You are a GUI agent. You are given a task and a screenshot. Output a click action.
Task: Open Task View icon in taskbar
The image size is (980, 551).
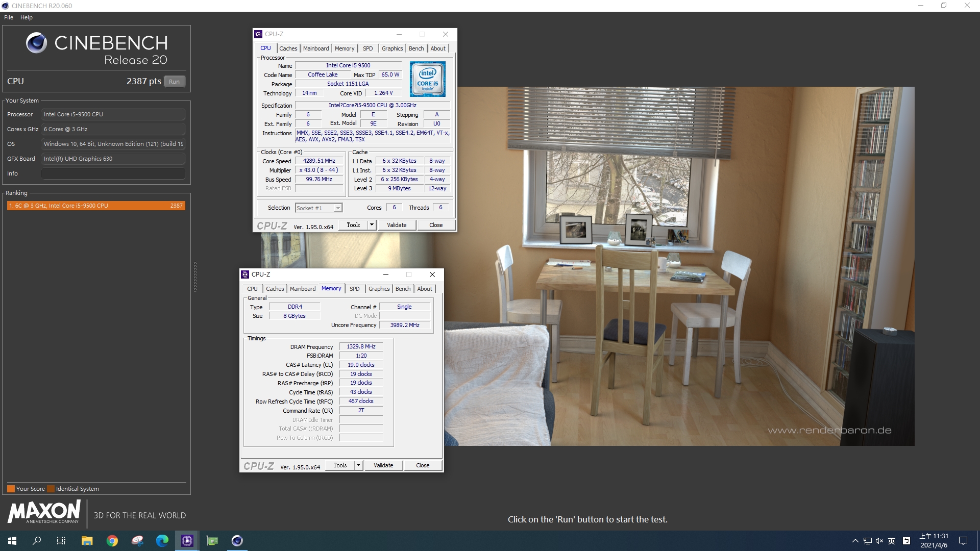[61, 541]
